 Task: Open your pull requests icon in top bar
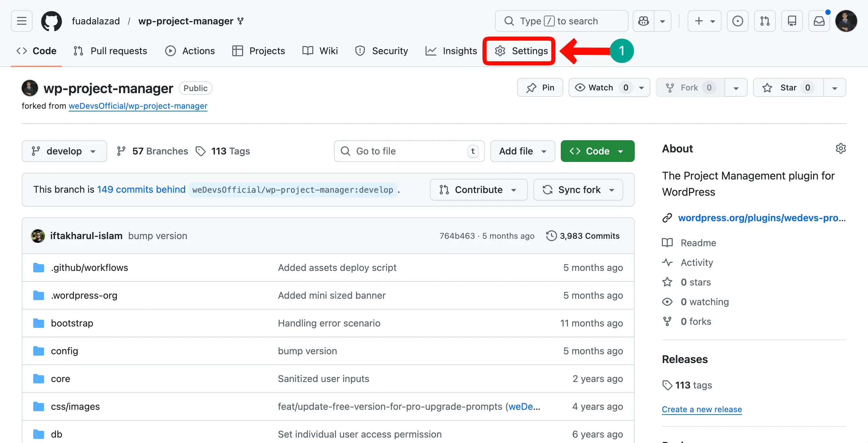[x=765, y=21]
